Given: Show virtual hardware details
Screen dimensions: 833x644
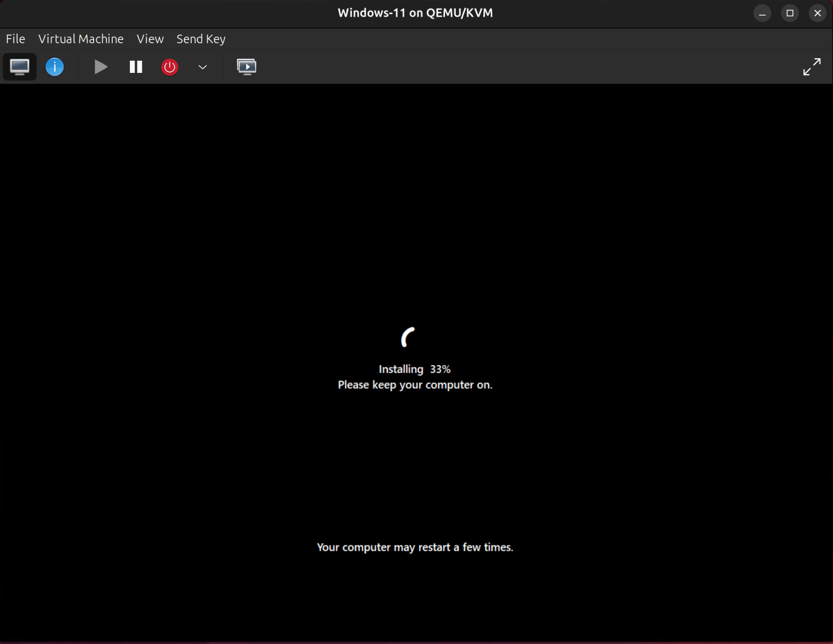Looking at the screenshot, I should point(54,66).
